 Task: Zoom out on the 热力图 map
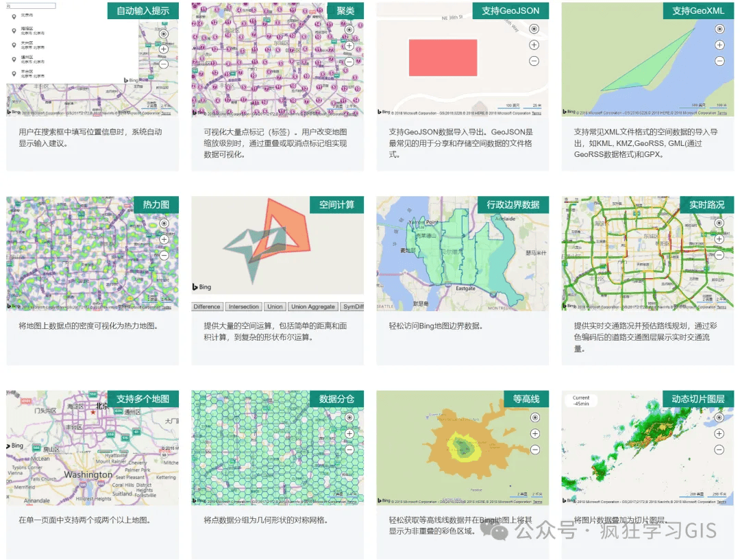point(164,256)
